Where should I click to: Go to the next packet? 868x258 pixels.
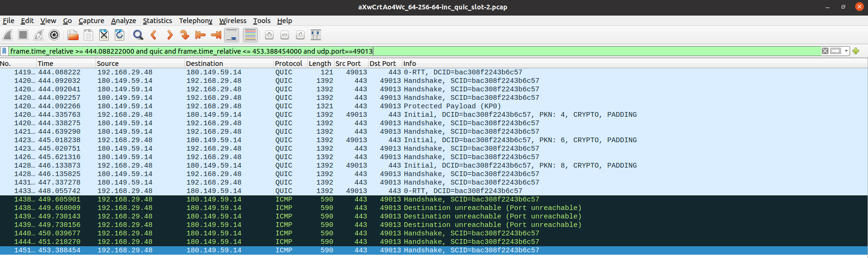pos(169,35)
